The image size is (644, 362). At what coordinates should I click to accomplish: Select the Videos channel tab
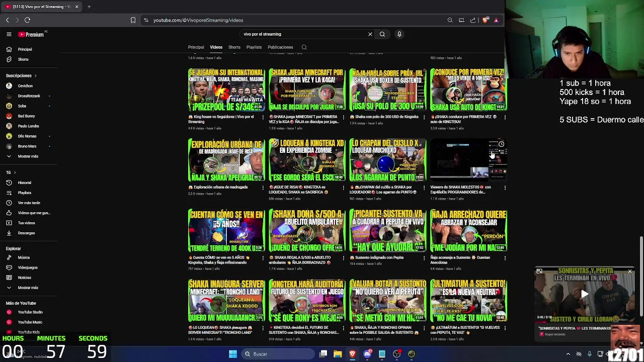tap(216, 47)
